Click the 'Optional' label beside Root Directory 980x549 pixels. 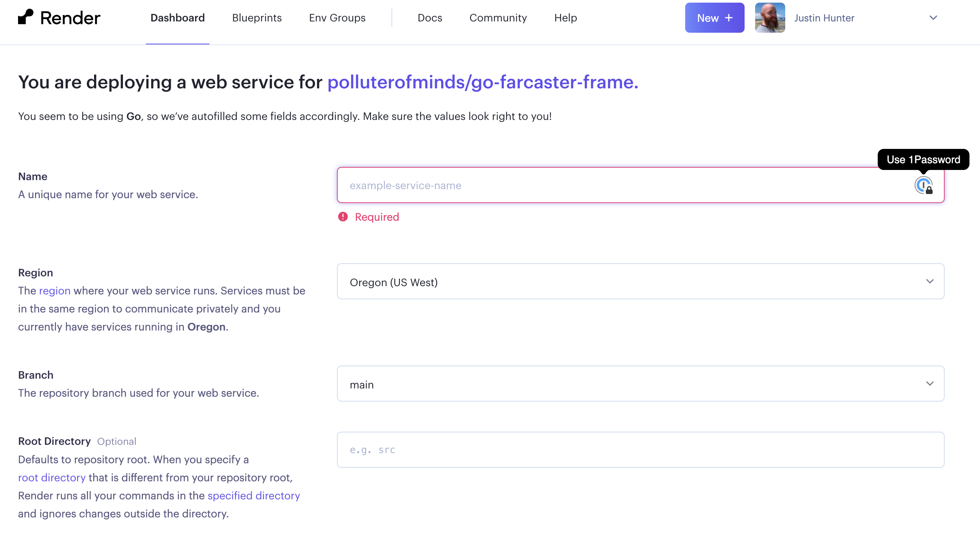click(117, 441)
